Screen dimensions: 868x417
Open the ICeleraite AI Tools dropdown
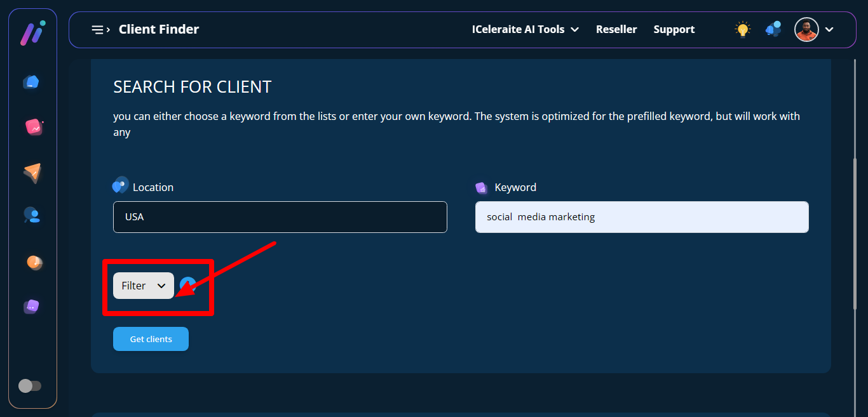click(525, 30)
